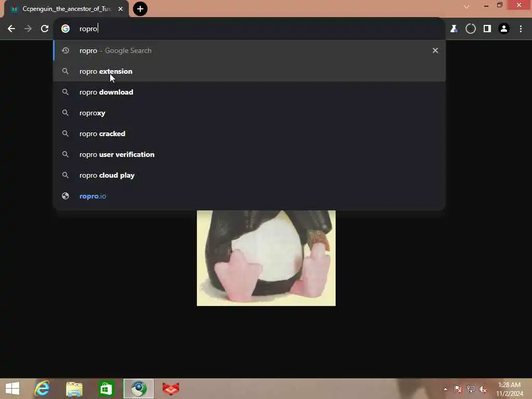Screen dimensions: 532x399
Task: Pick the 'ropro cracked' suggestion
Action: (249, 134)
